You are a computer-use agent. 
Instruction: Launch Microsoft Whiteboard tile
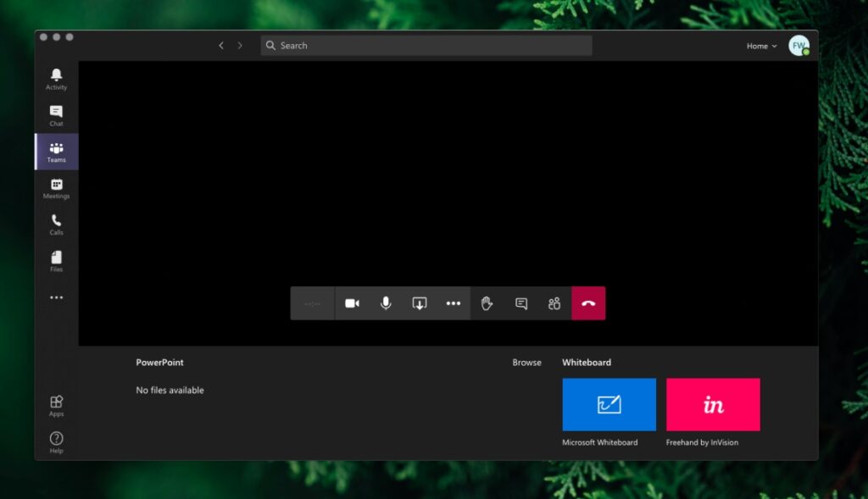(609, 404)
